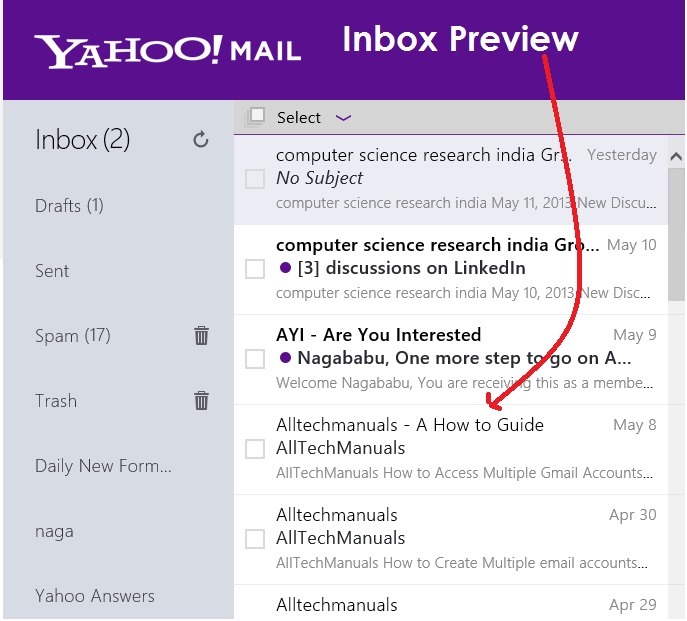Empty Spam folder using its trash icon
This screenshot has width=687, height=621.
click(202, 336)
